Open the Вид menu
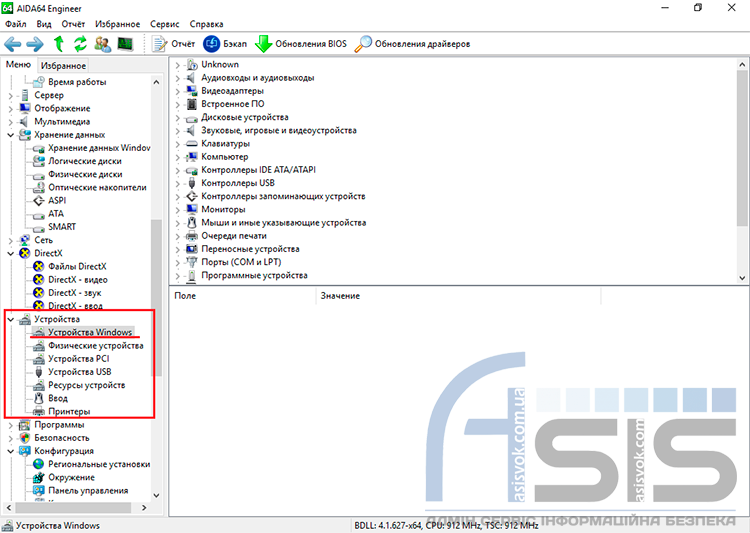The image size is (750, 533). pos(44,24)
